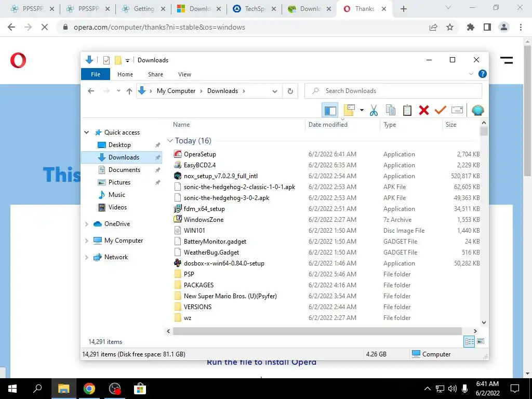Click the horizontal scrollbar in file list
The width and height of the screenshot is (532, 399).
[317, 331]
